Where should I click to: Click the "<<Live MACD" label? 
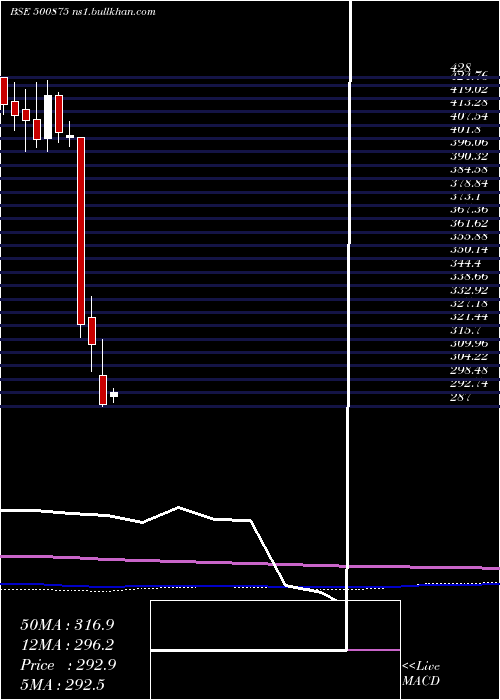(x=421, y=674)
